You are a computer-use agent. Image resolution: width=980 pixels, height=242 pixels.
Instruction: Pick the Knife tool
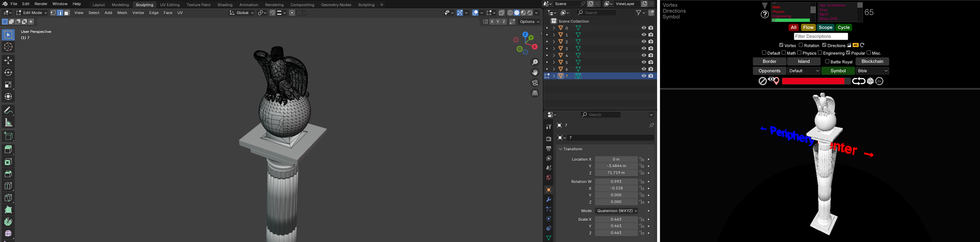(8, 198)
